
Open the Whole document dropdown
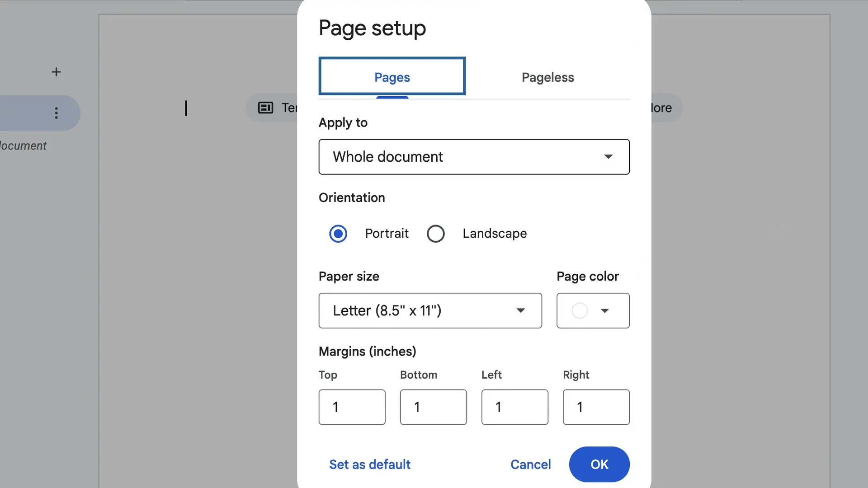pyautogui.click(x=474, y=157)
